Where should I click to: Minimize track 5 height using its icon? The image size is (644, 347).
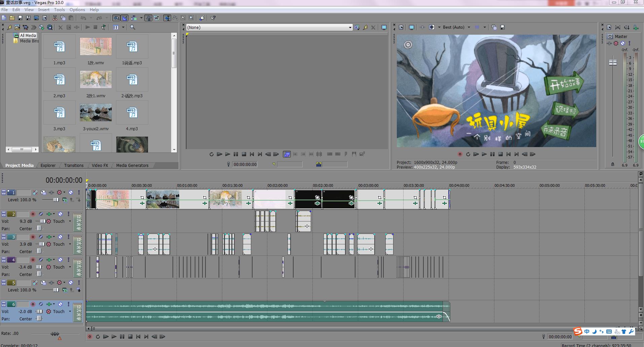click(4, 281)
